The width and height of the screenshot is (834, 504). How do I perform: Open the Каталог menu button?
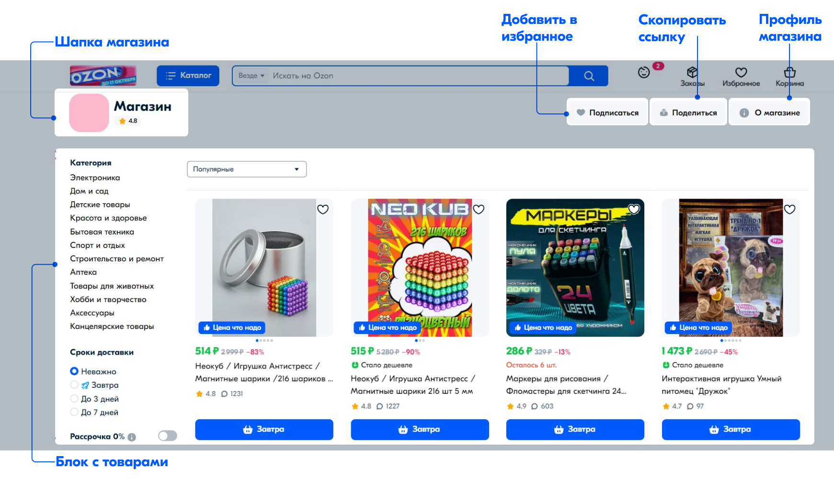188,76
